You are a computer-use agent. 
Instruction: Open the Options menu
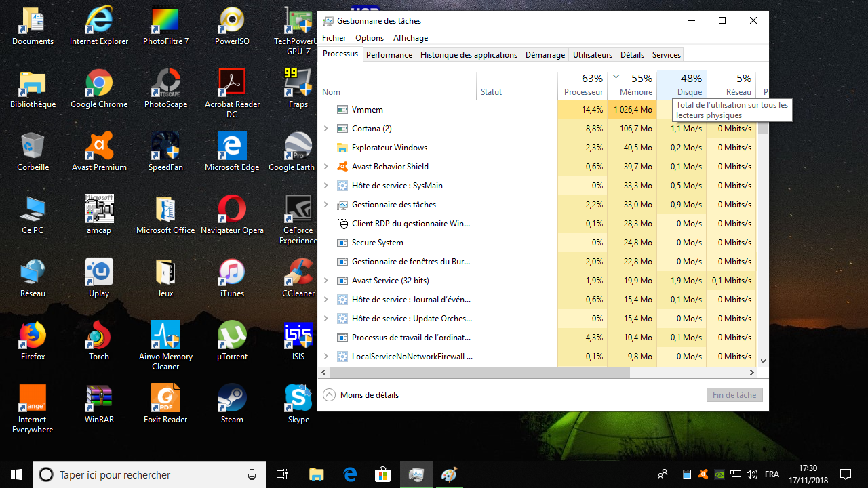point(370,38)
